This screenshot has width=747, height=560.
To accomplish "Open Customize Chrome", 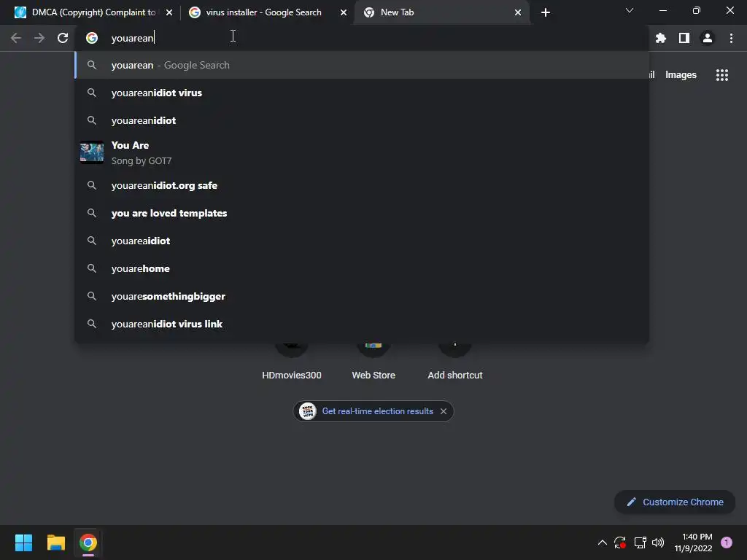I will (x=675, y=502).
